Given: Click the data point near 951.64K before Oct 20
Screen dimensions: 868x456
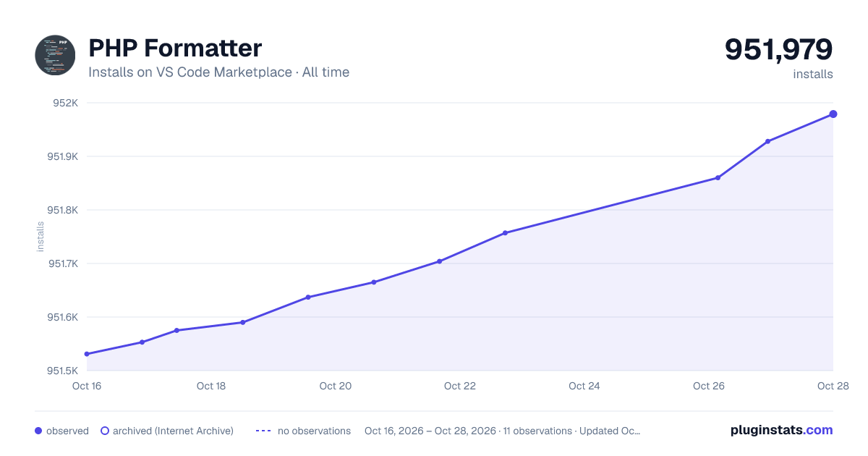Looking at the screenshot, I should click(308, 297).
